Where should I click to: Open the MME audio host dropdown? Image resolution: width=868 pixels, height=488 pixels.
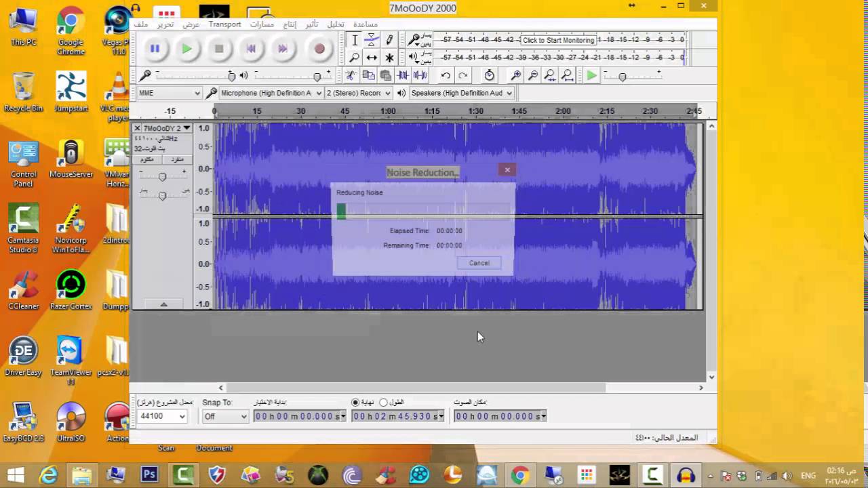[x=169, y=93]
